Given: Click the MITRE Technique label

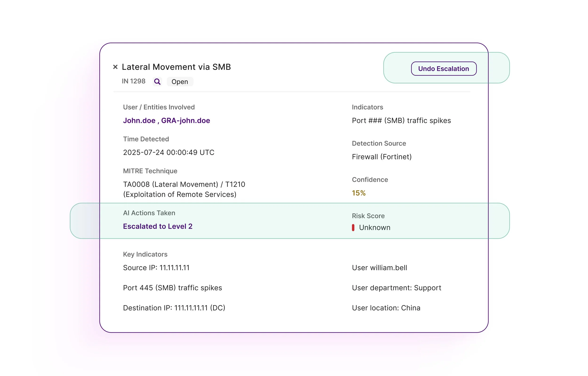Looking at the screenshot, I should pos(150,171).
